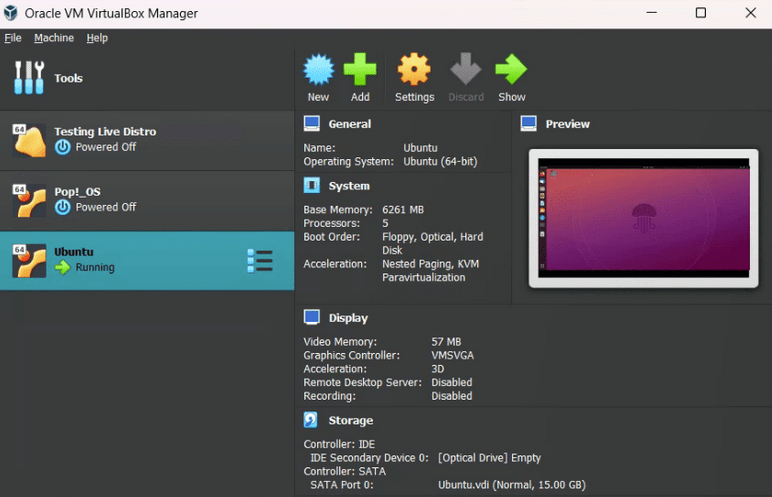Click Powered Off icon for Testing Live Distro
The image size is (772, 497).
coord(63,147)
